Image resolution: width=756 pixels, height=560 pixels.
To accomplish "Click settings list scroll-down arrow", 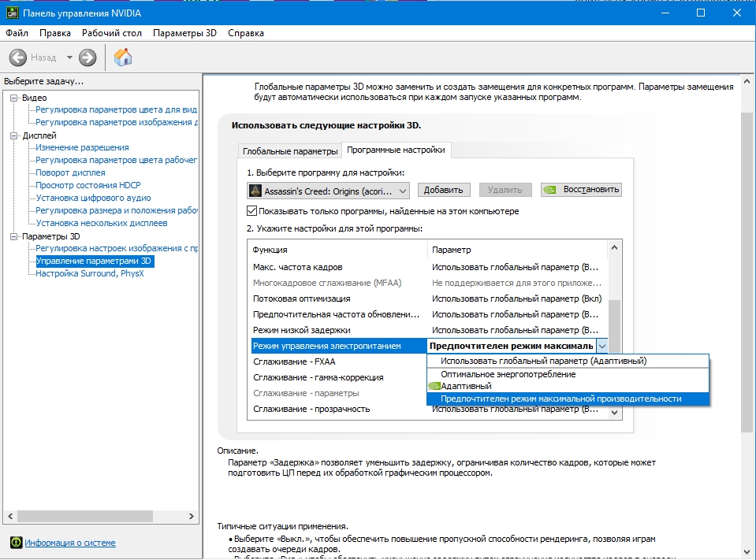I will 614,412.
